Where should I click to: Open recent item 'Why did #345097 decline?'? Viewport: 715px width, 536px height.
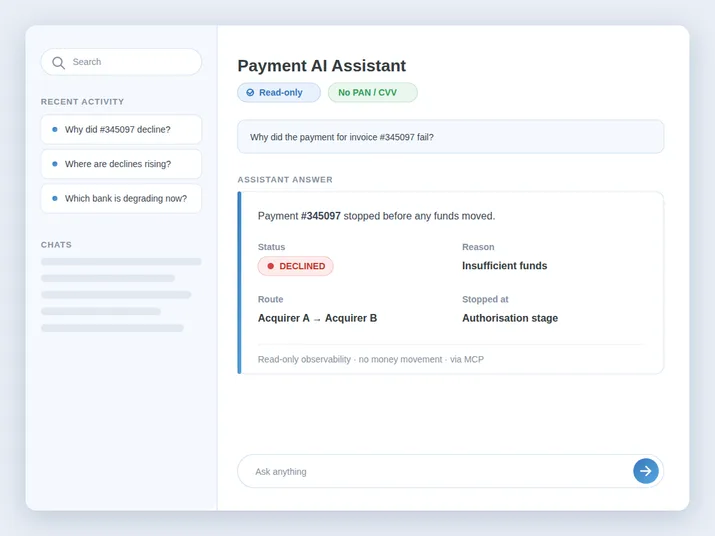[121, 130]
